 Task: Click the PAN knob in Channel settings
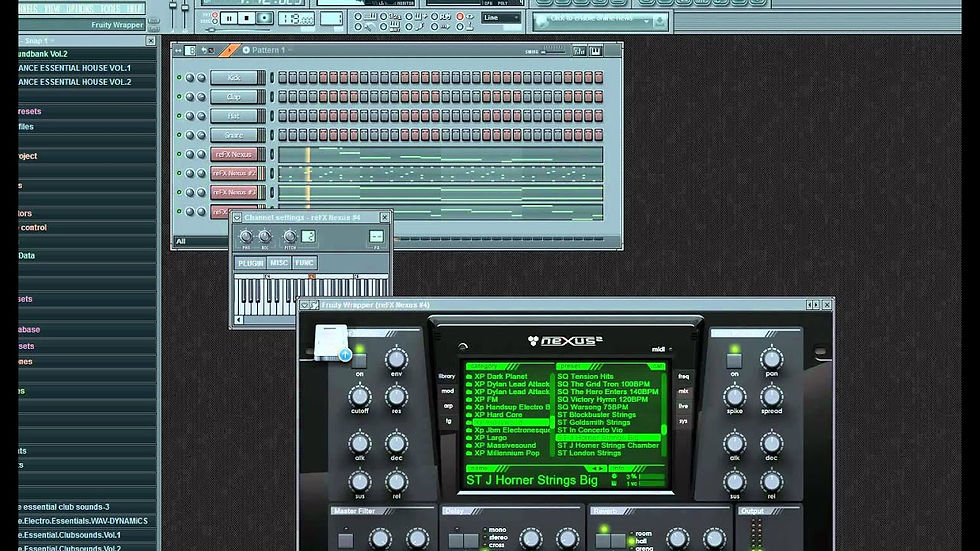coord(246,236)
